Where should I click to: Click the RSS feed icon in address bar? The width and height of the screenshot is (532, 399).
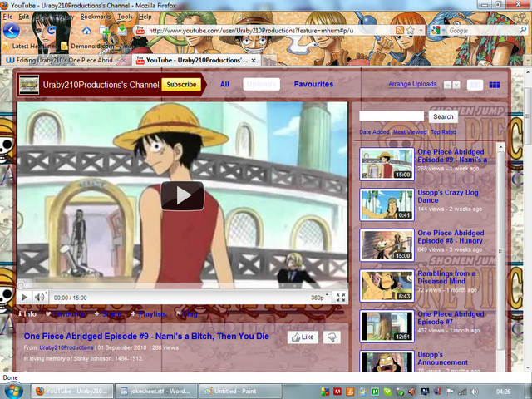[400, 30]
